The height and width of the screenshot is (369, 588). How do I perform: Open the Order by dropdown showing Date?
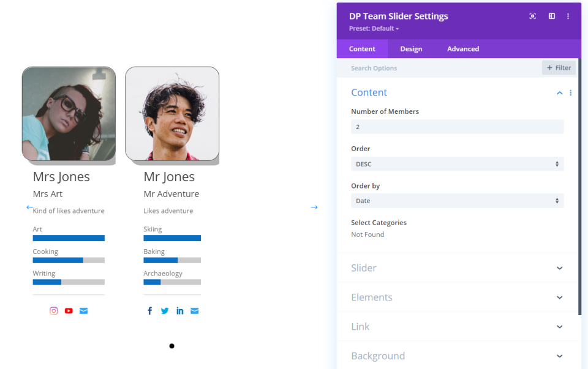click(x=457, y=201)
